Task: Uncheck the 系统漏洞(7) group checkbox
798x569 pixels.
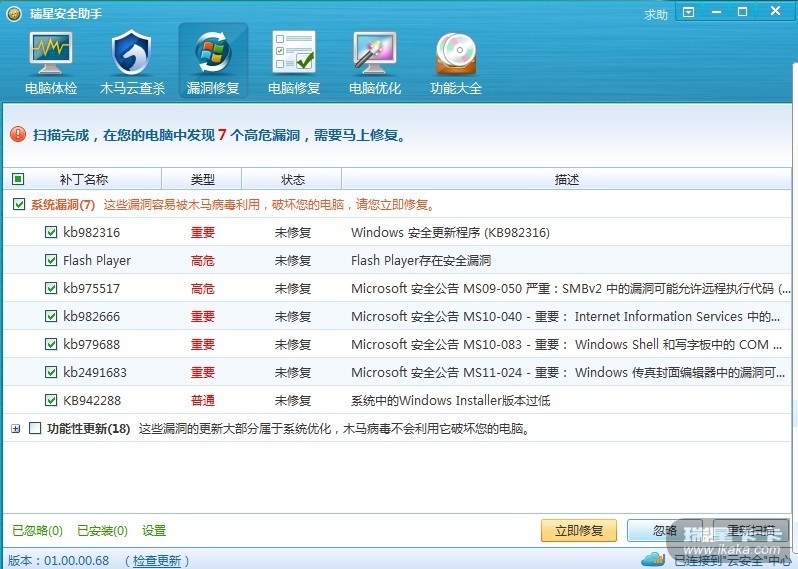Action: pyautogui.click(x=19, y=205)
